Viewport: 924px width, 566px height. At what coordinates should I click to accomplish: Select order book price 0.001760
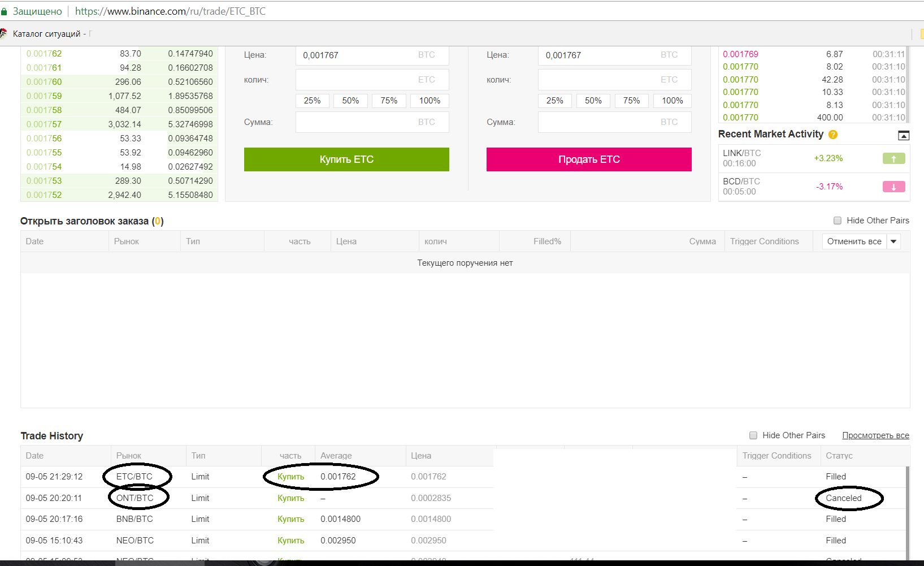click(44, 82)
